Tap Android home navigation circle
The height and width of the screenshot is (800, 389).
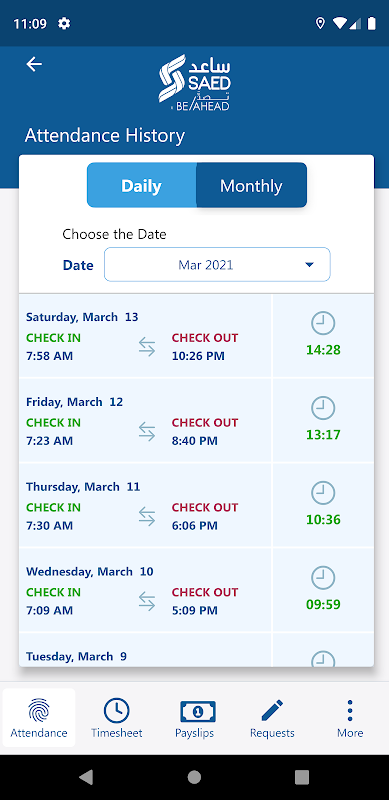coord(194,777)
